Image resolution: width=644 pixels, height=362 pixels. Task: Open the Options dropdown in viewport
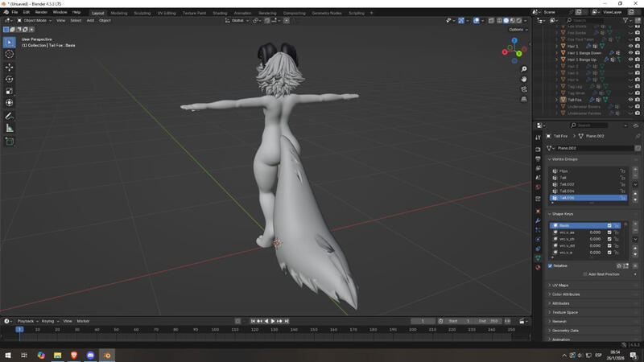click(518, 30)
